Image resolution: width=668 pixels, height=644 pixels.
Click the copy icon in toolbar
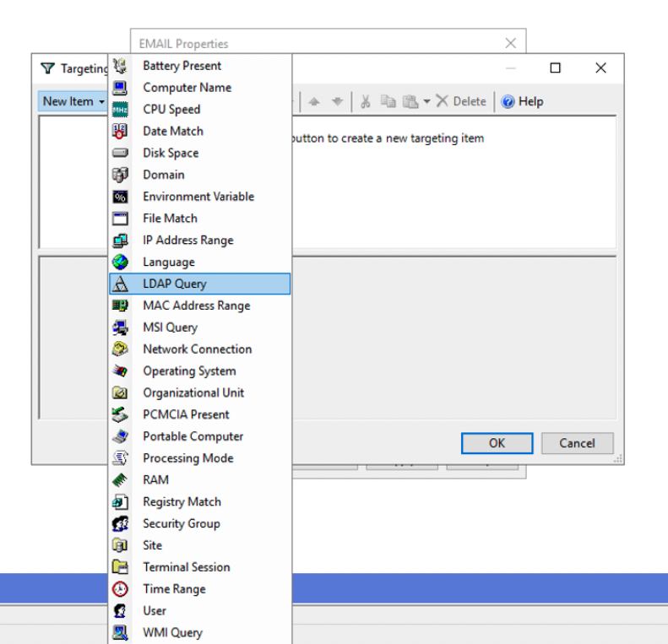(388, 101)
